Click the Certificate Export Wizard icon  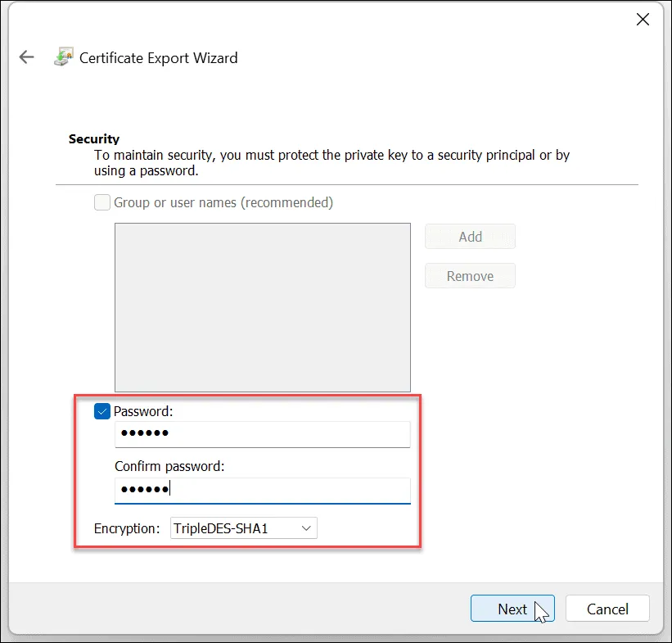tap(64, 57)
